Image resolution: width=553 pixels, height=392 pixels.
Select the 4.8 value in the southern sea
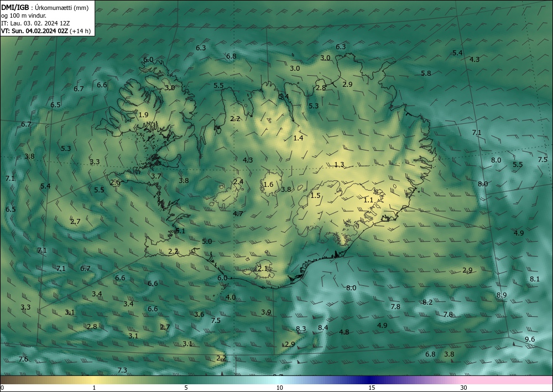tap(344, 332)
